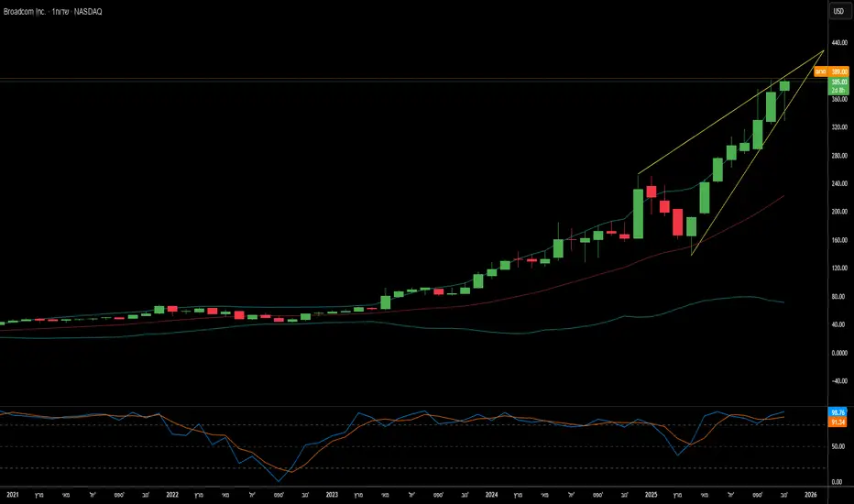
Task: Click the blue 98.76 oscillator value label
Action: 838,412
